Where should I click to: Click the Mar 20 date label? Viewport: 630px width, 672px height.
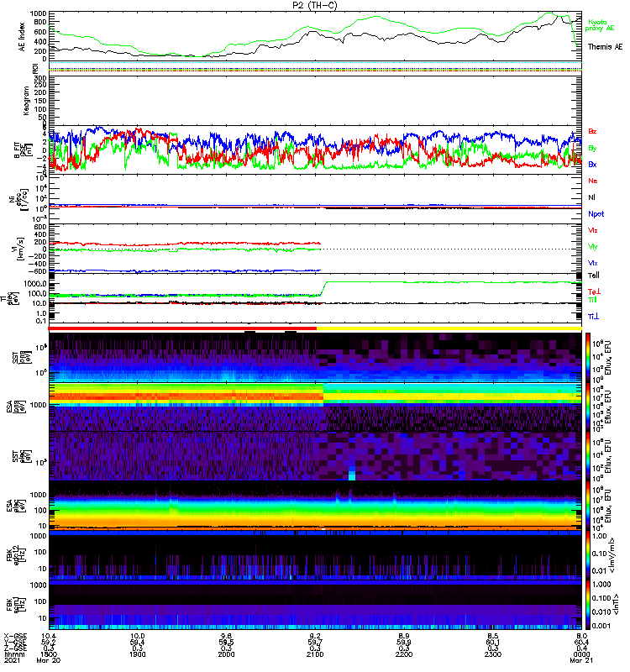[x=49, y=660]
